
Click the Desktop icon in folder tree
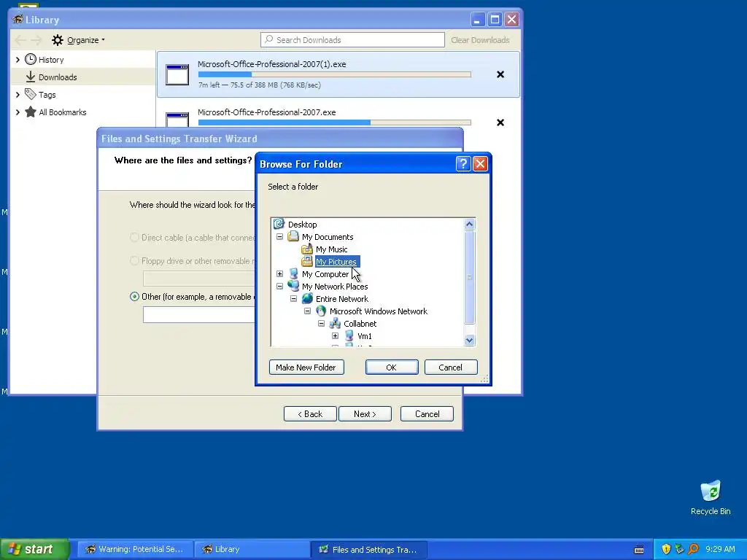[x=279, y=224]
